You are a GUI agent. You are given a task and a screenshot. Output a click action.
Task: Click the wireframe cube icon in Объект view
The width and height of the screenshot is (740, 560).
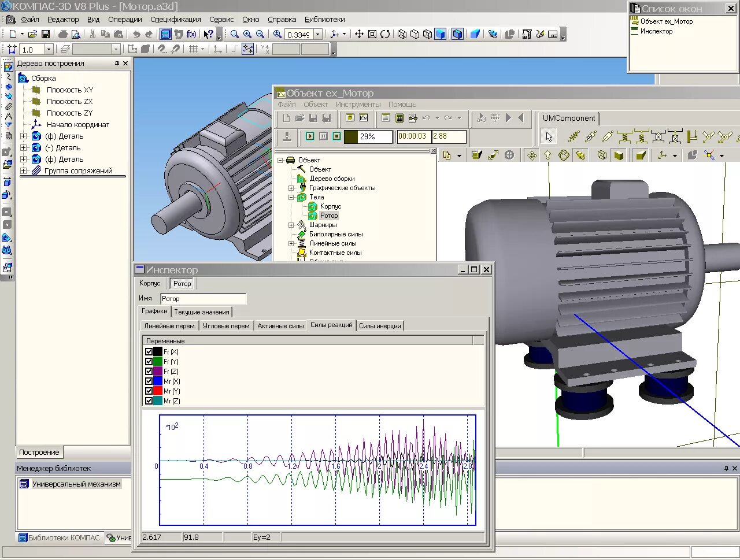(x=602, y=155)
